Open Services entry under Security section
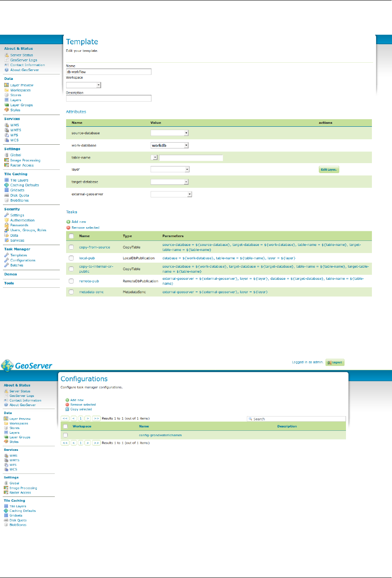The height and width of the screenshot is (578, 392). pyautogui.click(x=17, y=240)
